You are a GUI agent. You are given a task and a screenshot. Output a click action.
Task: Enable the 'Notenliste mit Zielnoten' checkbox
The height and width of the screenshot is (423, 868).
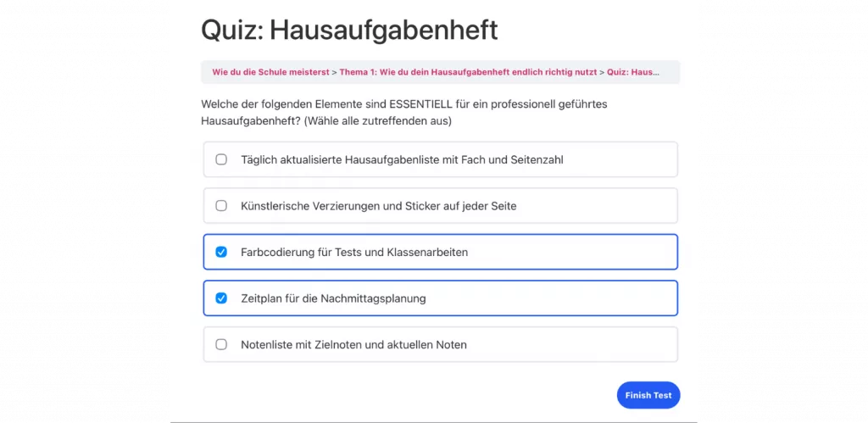coord(221,345)
